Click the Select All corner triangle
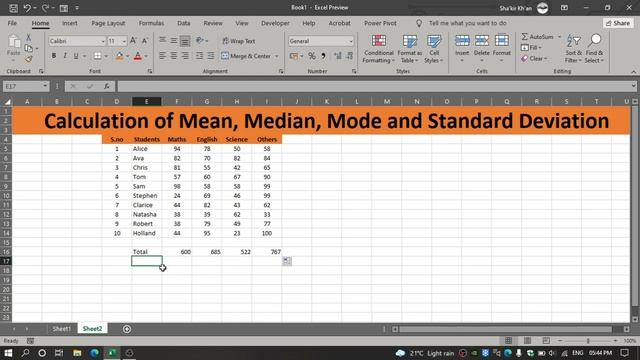The image size is (640, 360). 7,102
